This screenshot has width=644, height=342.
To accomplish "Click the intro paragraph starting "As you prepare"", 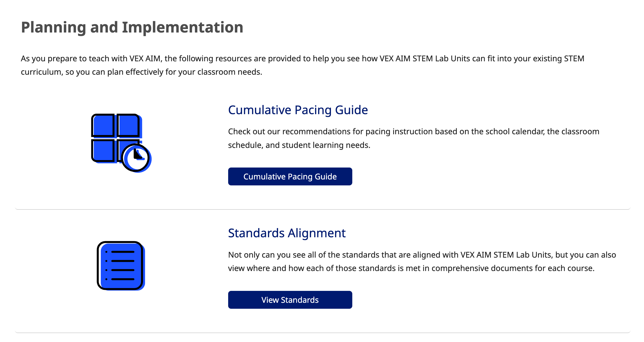I will 302,65.
